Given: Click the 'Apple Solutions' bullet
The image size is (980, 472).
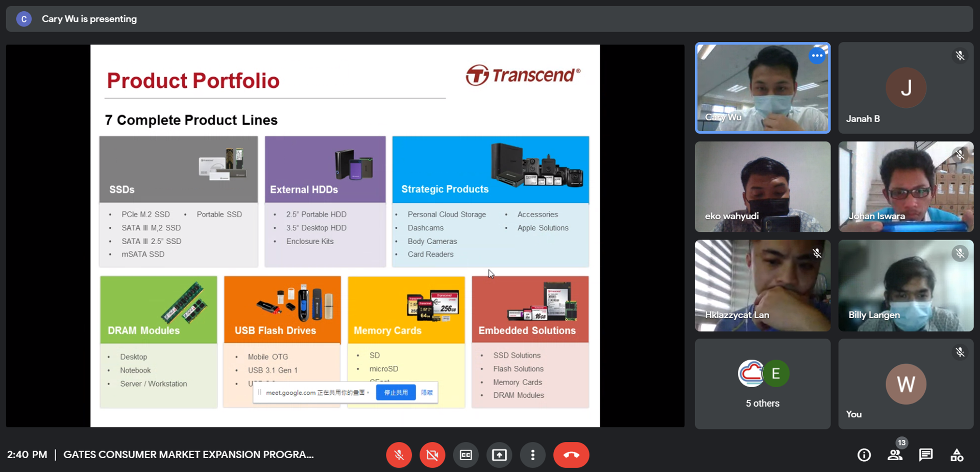Looking at the screenshot, I should [x=543, y=228].
